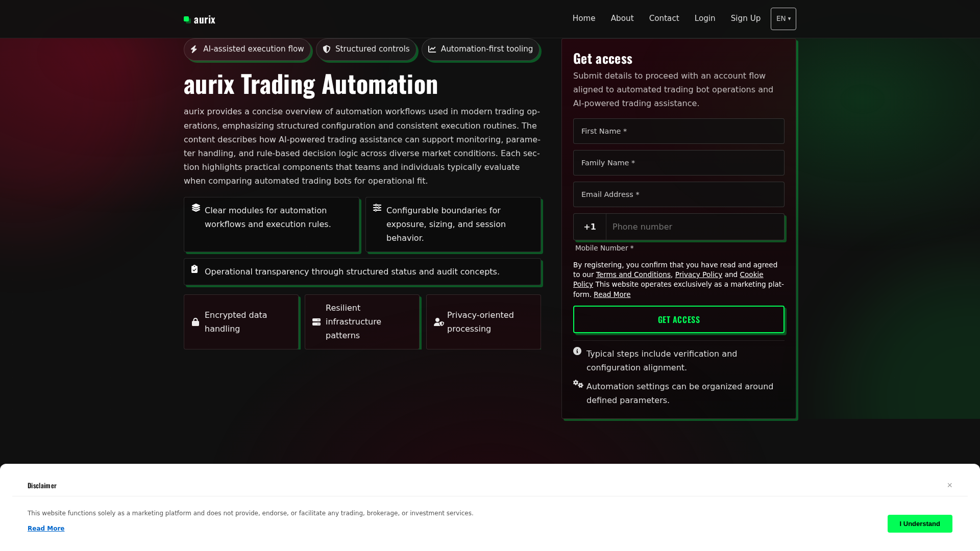Click the gears icon beside Automation settings
This screenshot has width=980, height=551.
click(578, 384)
